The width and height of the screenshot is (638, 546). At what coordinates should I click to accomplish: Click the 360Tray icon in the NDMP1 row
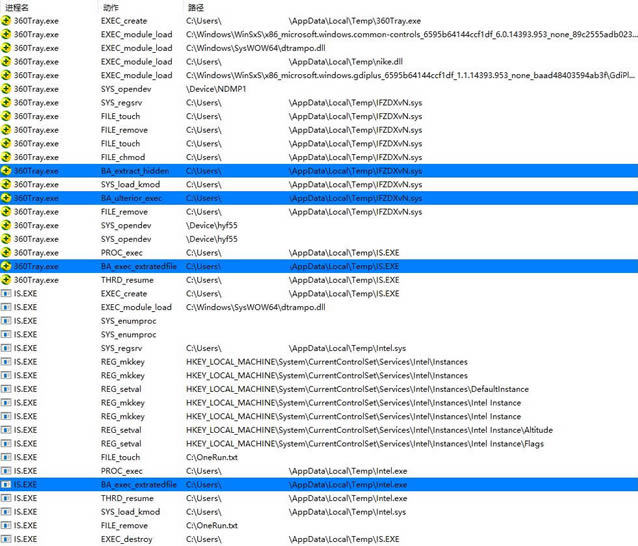click(x=6, y=89)
